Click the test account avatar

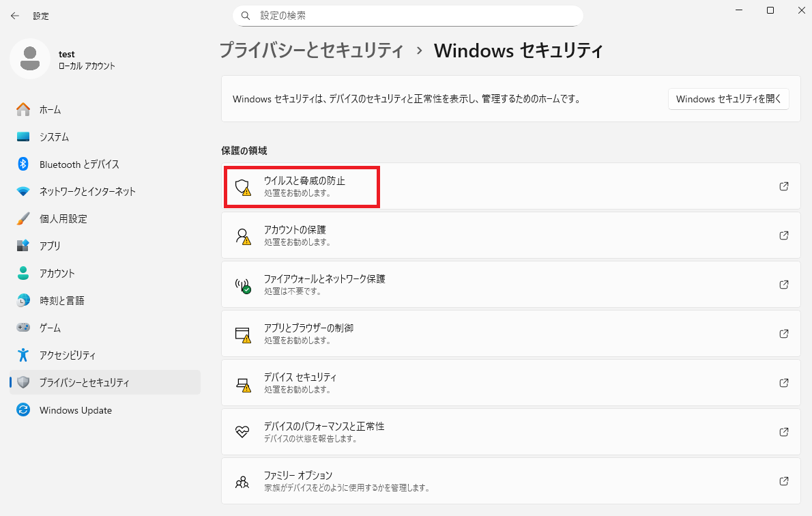tap(30, 59)
